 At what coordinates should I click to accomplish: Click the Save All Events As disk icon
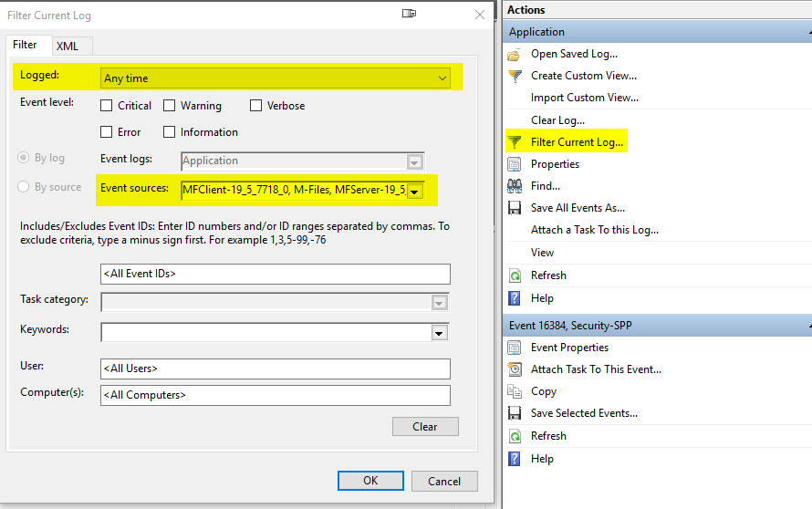click(515, 208)
